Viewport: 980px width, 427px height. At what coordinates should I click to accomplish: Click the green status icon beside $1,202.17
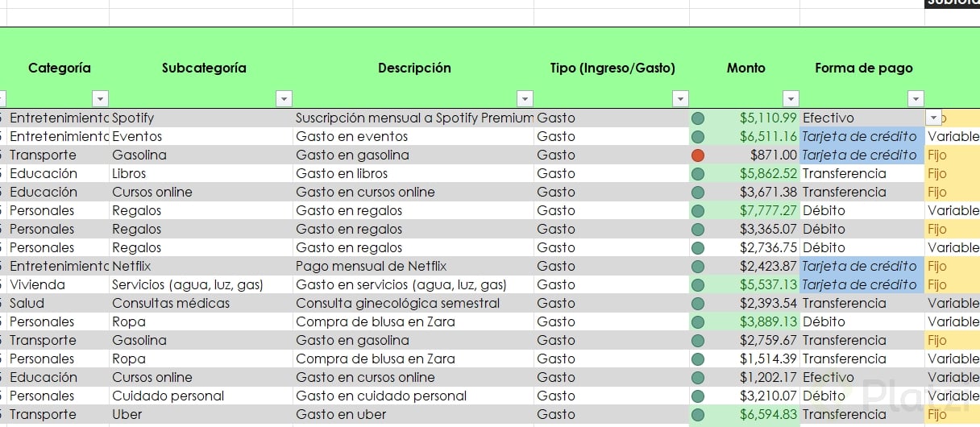(x=698, y=377)
